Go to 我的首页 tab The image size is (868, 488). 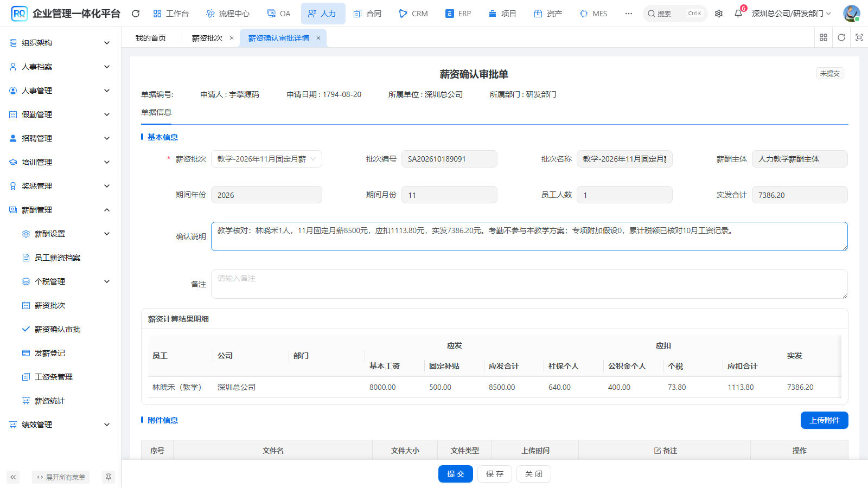[151, 38]
